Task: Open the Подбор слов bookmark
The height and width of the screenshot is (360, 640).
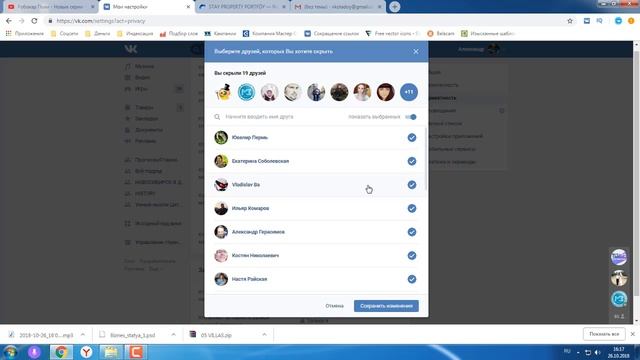Action: tap(179, 33)
